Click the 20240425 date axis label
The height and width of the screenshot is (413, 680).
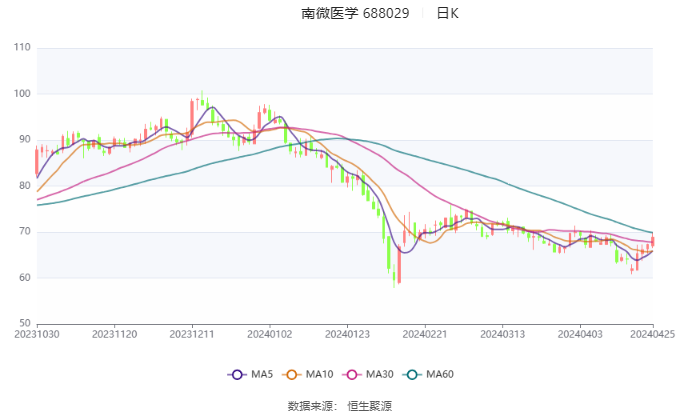pos(653,334)
